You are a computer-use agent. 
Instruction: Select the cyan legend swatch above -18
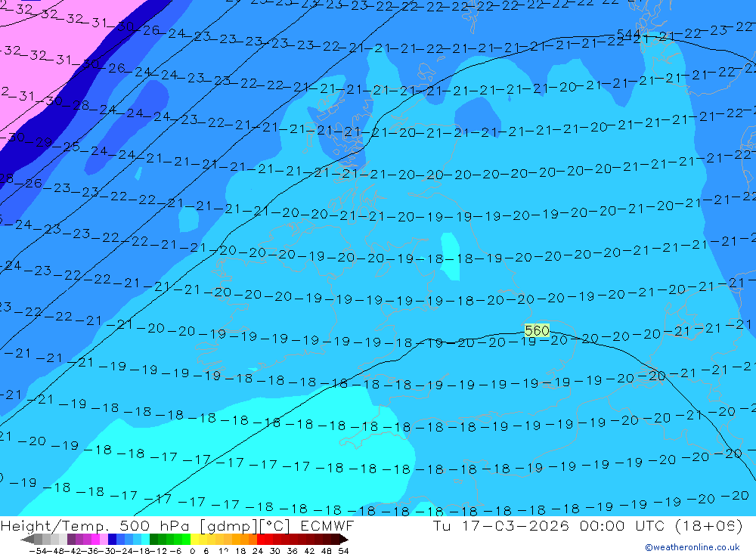tap(145, 540)
